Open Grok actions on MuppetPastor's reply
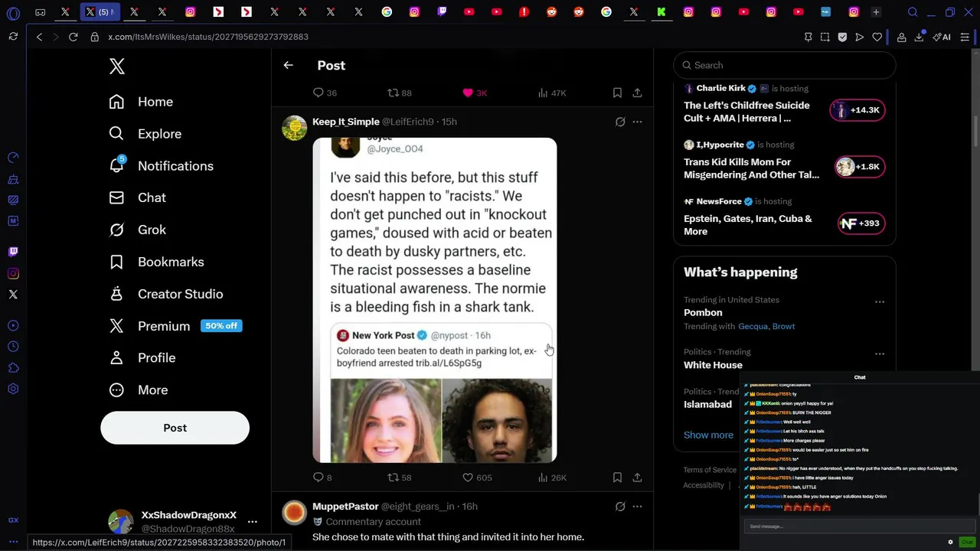980x551 pixels. [x=620, y=507]
